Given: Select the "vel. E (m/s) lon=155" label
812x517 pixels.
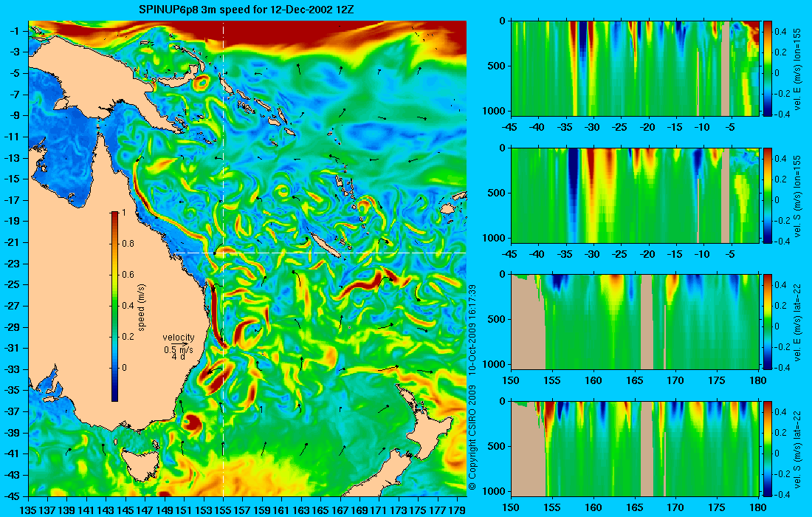Looking at the screenshot, I should pos(798,69).
